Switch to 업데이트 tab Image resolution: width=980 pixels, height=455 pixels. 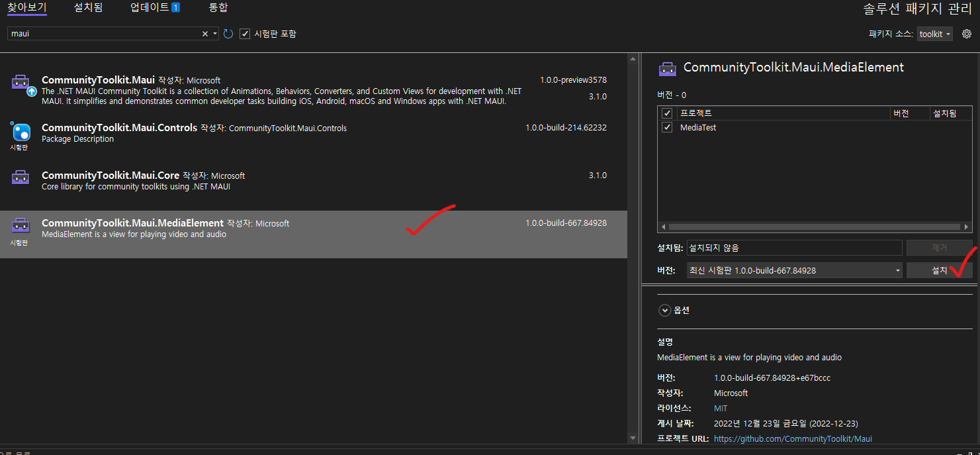tap(155, 7)
